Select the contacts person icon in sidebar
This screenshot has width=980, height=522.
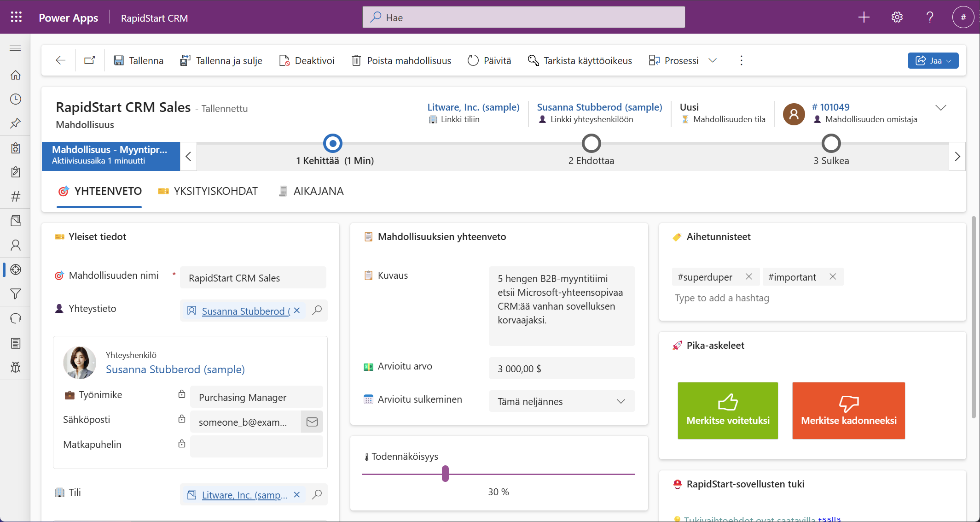click(15, 245)
